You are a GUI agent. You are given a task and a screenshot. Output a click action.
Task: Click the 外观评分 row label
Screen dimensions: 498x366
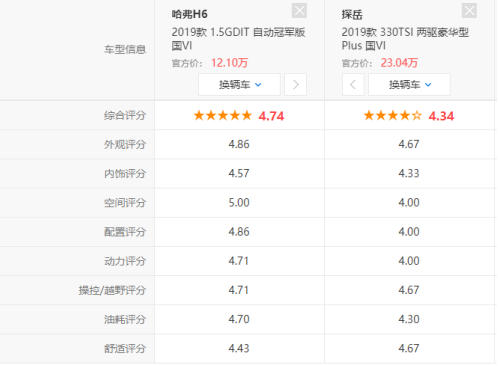point(125,145)
